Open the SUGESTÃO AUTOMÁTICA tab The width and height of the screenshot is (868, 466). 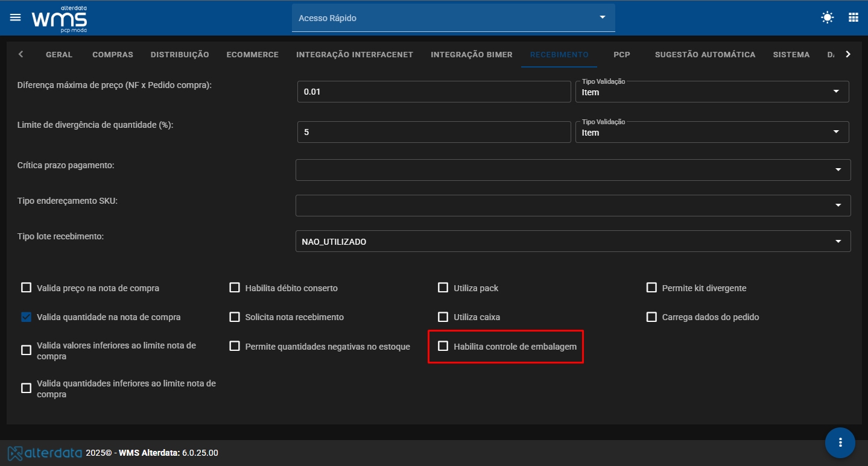705,54
